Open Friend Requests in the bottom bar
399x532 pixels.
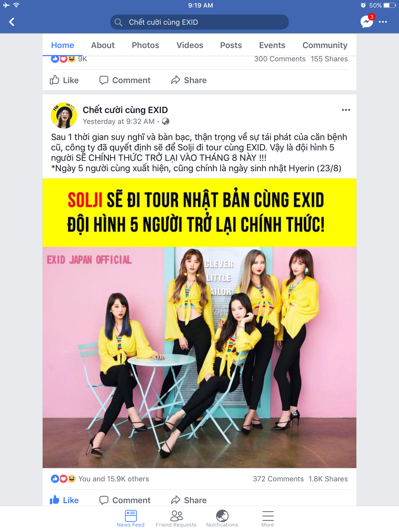pos(176,518)
